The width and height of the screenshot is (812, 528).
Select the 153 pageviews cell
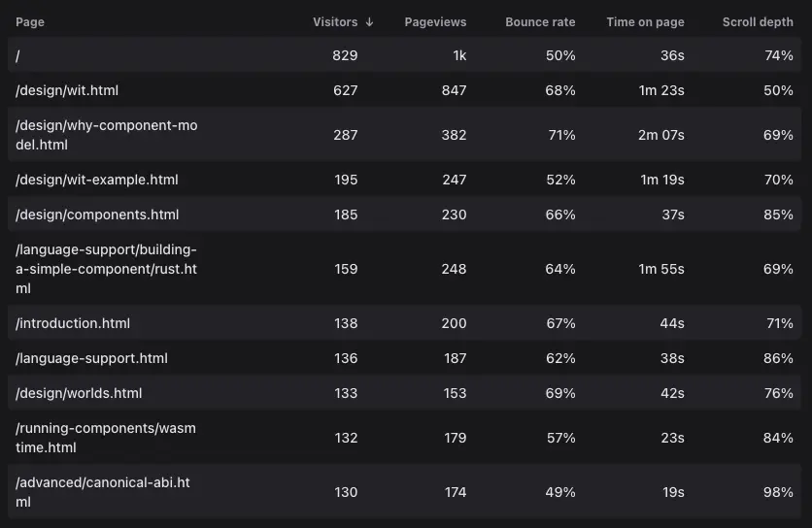[455, 393]
